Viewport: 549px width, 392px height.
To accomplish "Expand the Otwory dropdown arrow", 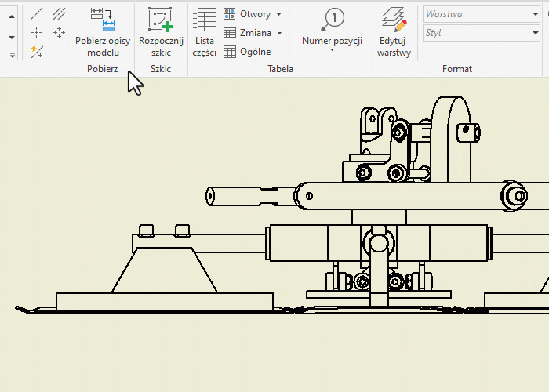I will tap(279, 14).
